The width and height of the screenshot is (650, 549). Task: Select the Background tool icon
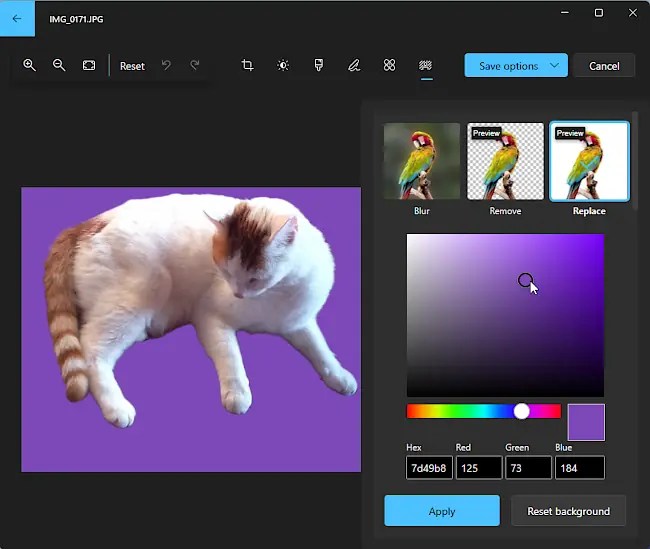click(425, 65)
